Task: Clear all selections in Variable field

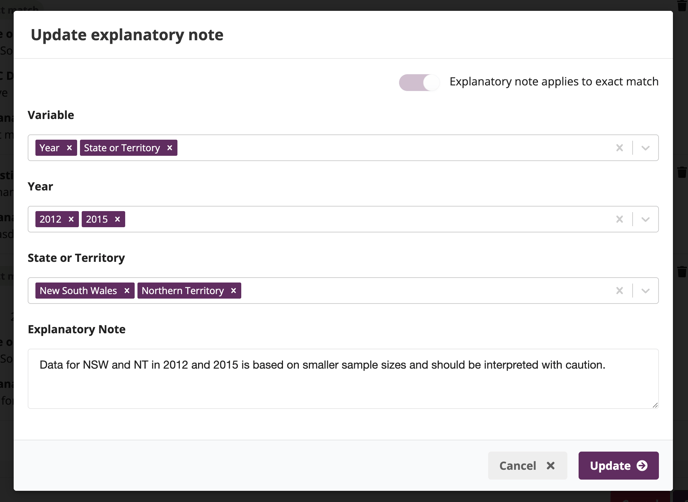Action: (619, 148)
